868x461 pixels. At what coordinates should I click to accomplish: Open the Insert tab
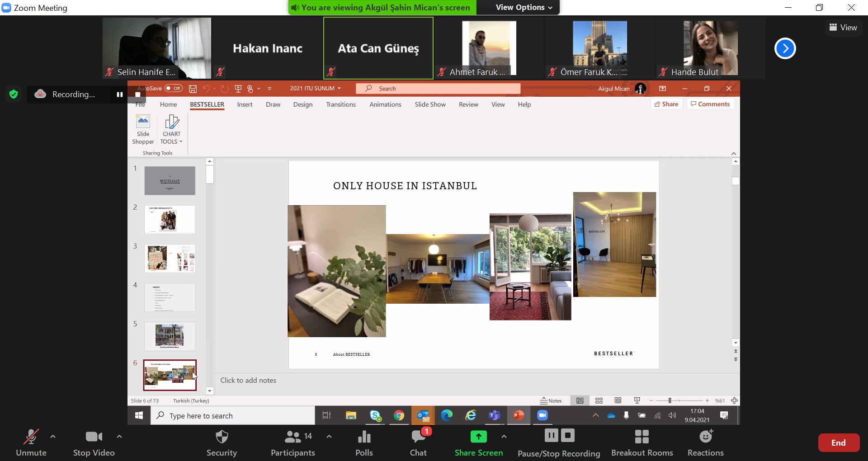coord(245,104)
